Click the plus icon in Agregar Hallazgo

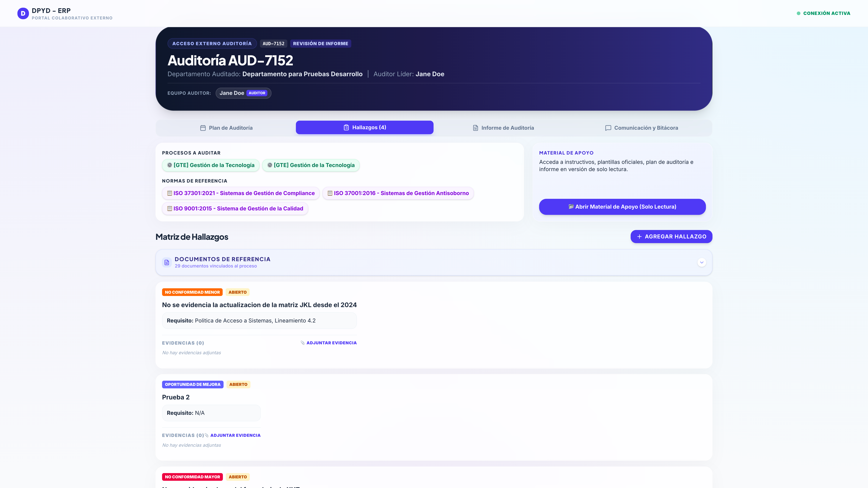coord(639,236)
